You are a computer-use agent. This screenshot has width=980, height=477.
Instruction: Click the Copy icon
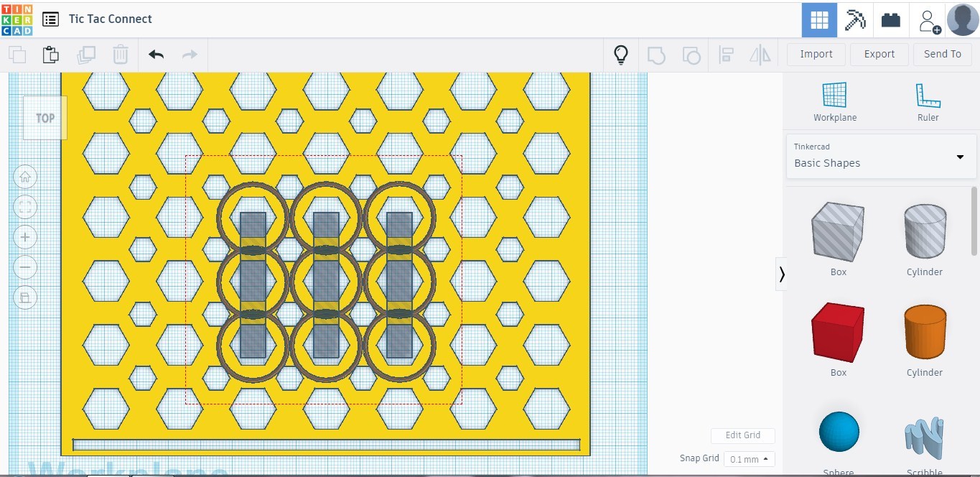pos(17,55)
